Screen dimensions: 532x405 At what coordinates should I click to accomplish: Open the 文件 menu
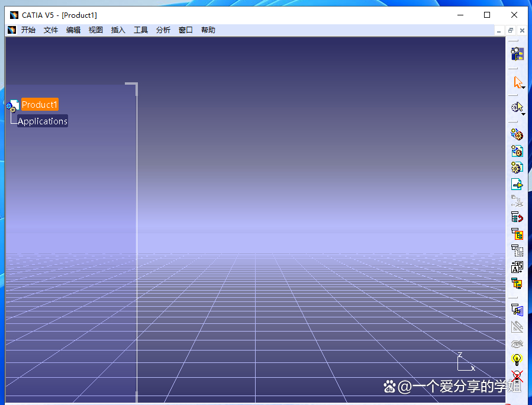[x=51, y=30]
